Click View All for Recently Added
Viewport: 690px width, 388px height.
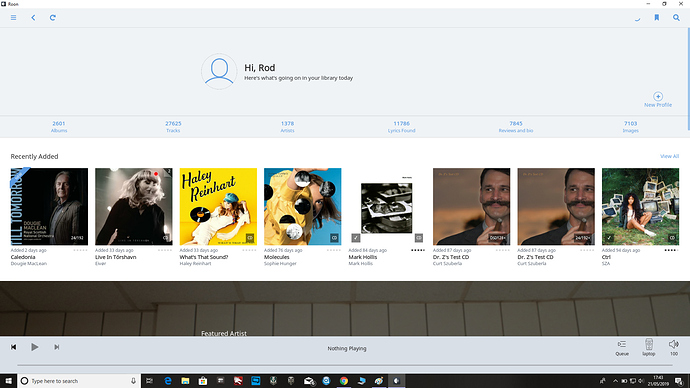tap(669, 156)
